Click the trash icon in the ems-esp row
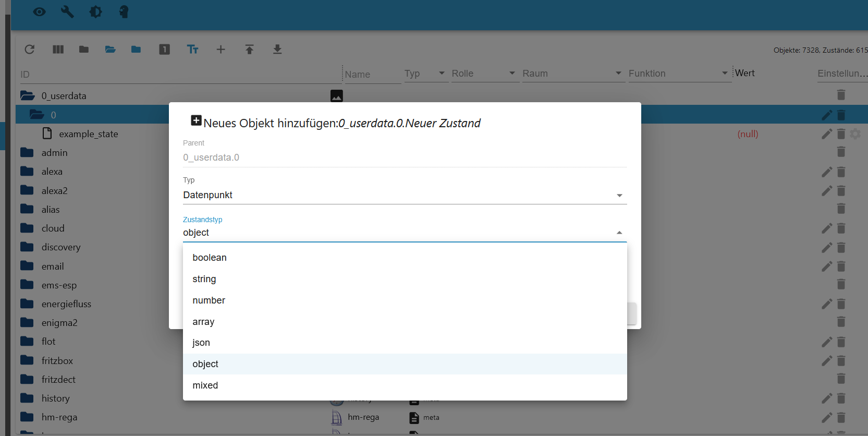This screenshot has height=436, width=868. 841,284
